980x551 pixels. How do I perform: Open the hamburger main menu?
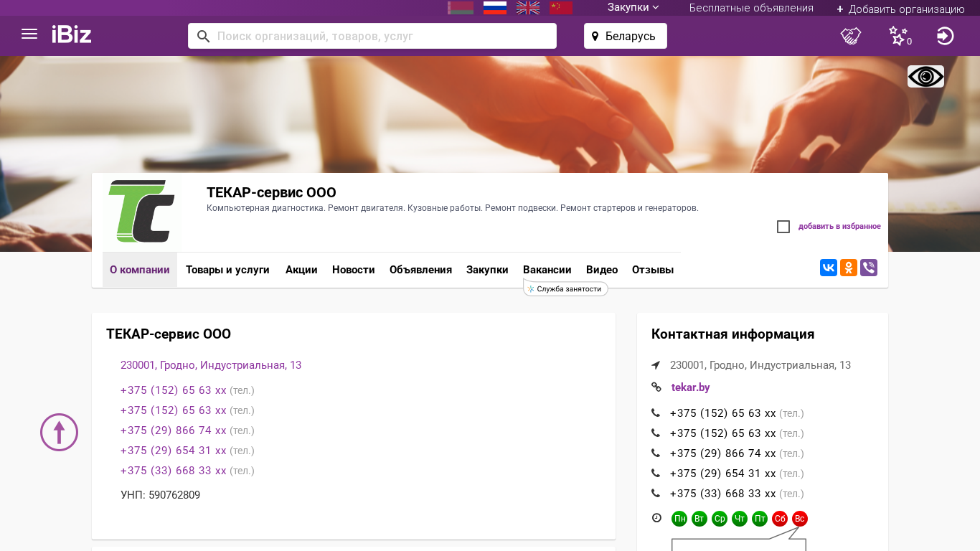pos(29,34)
